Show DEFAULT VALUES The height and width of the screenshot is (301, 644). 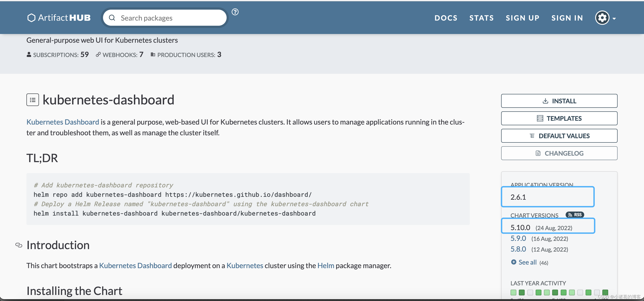[559, 136]
